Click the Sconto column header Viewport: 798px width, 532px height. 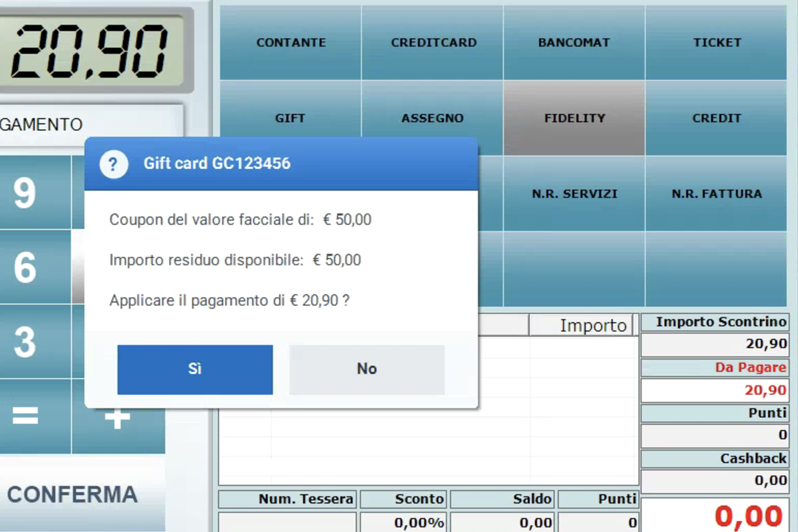click(x=403, y=499)
